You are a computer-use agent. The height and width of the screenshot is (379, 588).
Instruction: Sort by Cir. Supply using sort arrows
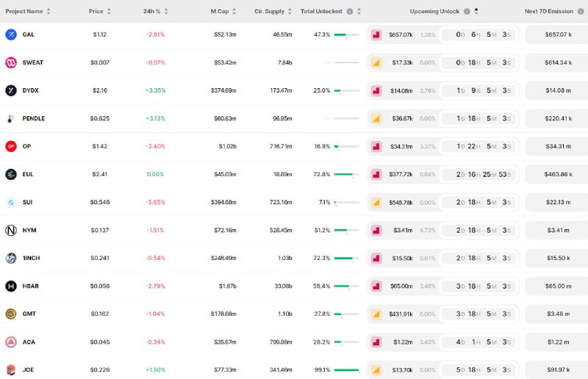[x=290, y=11]
